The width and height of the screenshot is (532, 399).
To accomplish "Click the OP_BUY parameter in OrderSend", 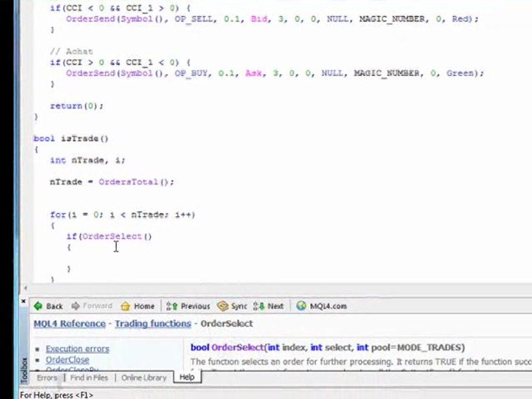I will click(x=191, y=73).
